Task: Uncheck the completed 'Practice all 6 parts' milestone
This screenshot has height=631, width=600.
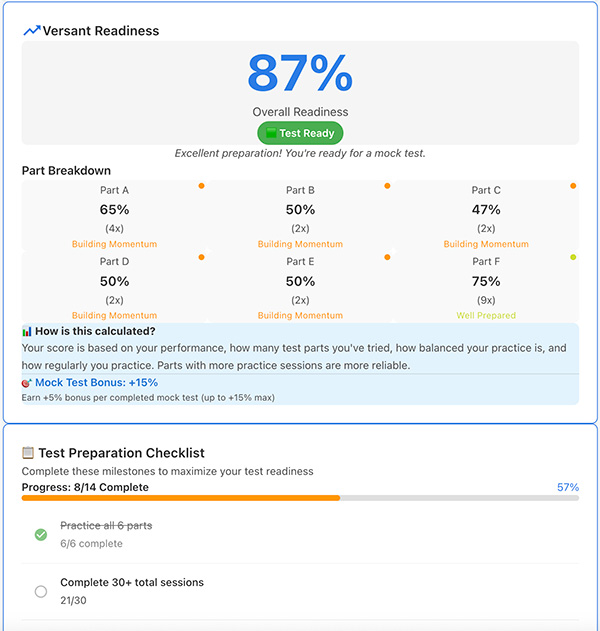Action: (x=41, y=534)
